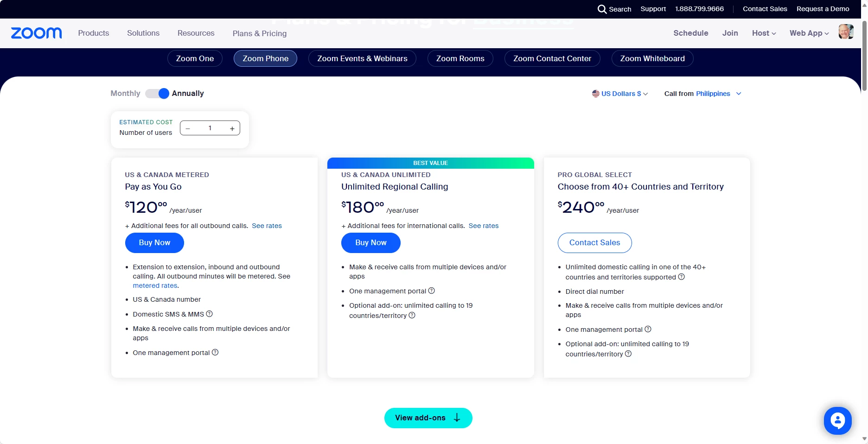Click $240 price text
The image size is (868, 444).
click(x=581, y=207)
